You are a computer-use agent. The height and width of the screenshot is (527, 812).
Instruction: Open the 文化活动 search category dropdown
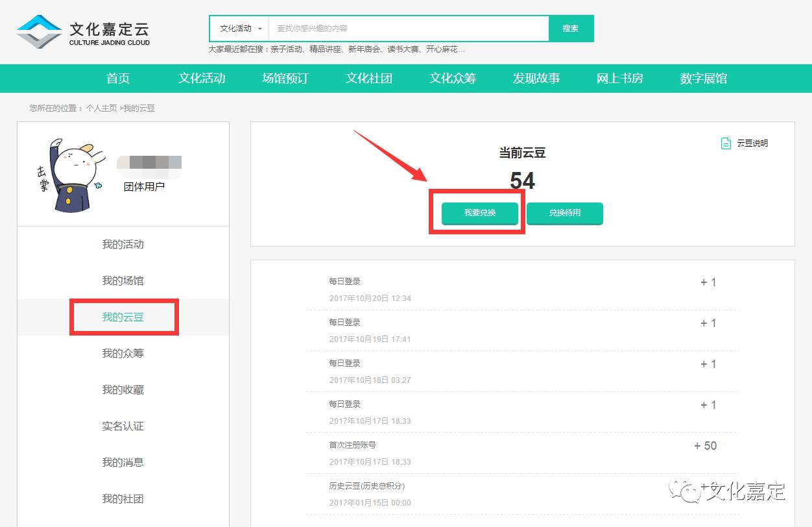pyautogui.click(x=240, y=29)
